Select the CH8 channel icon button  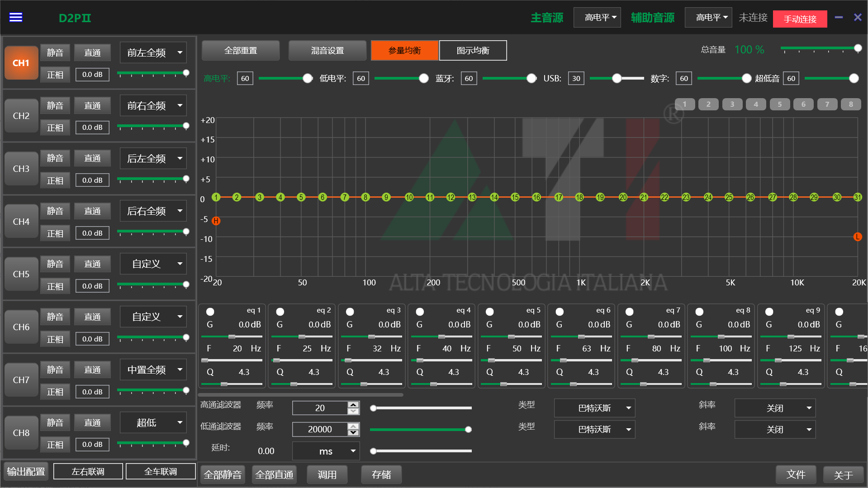[21, 433]
